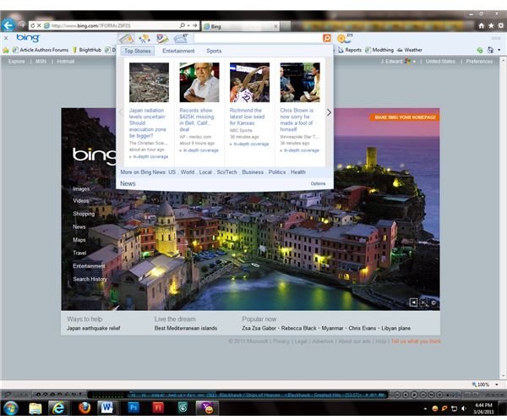
Task: Show next news stories with right chevron
Action: point(329,112)
